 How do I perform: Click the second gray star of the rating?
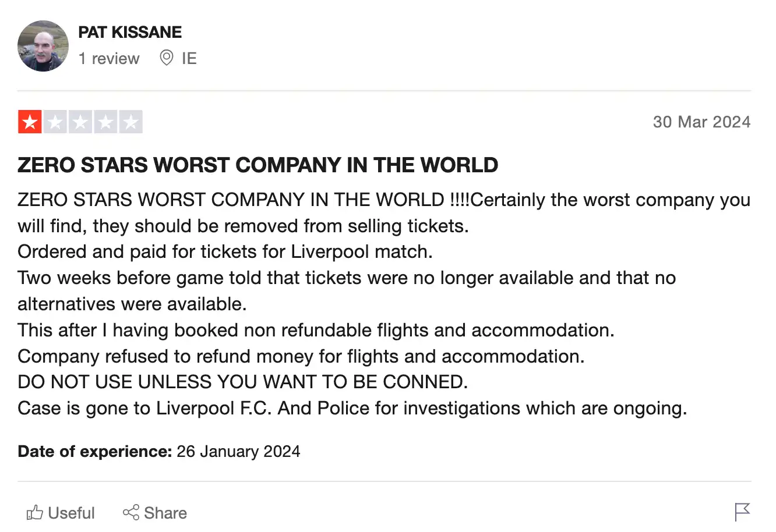point(55,122)
